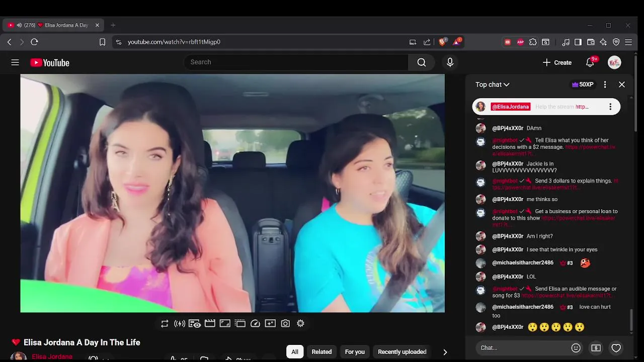This screenshot has height=362, width=644.
Task: Open the extensions puzzle-piece menu
Action: [533, 42]
